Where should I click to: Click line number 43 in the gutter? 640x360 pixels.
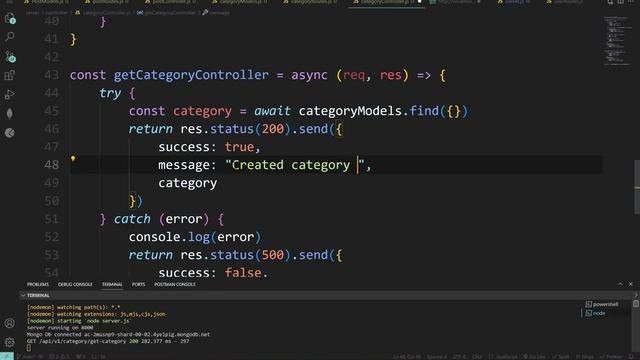click(51, 75)
